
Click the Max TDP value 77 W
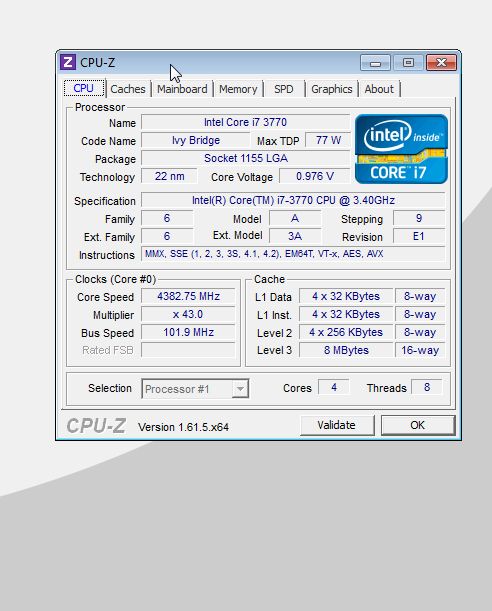[328, 140]
